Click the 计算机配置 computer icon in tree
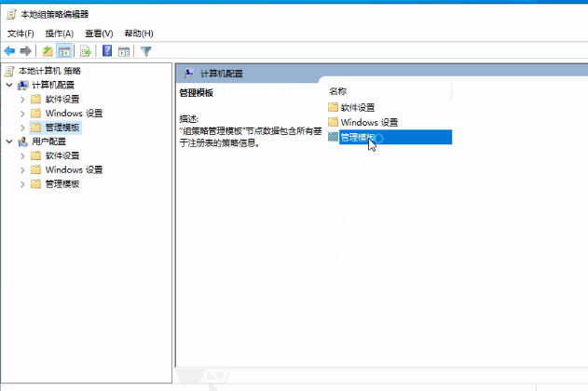Viewport: 588px width, 391px height. (23, 86)
